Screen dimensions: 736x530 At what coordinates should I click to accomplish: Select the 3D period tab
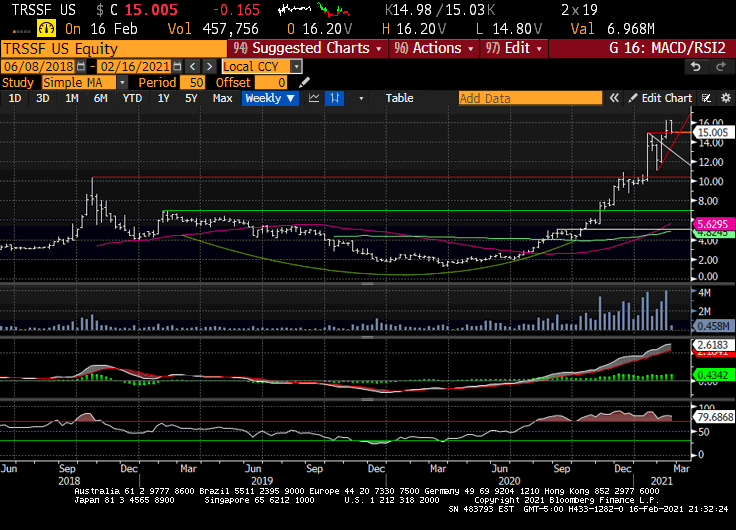[x=43, y=98]
